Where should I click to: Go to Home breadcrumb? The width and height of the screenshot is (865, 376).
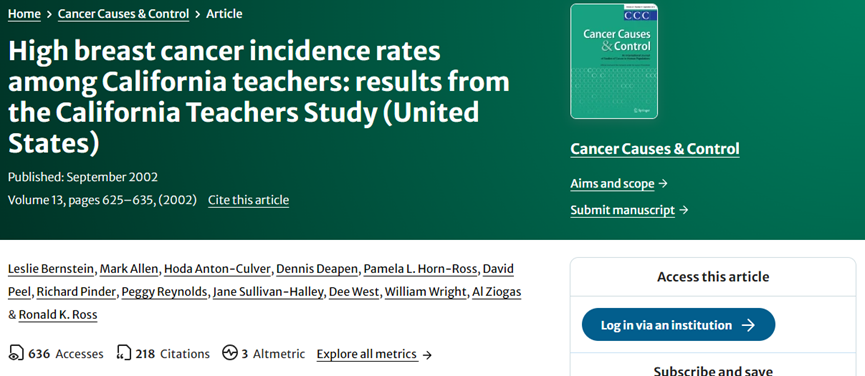24,14
